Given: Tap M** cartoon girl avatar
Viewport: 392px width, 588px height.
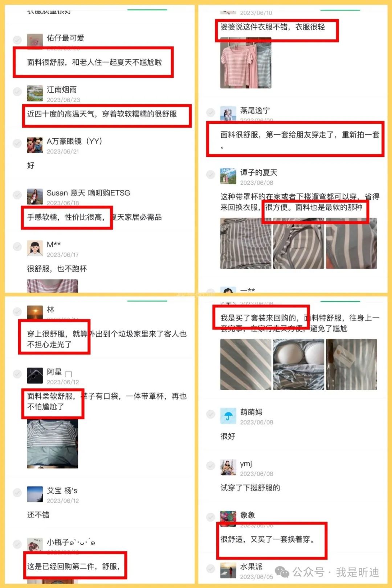Looking at the screenshot, I should point(35,248).
